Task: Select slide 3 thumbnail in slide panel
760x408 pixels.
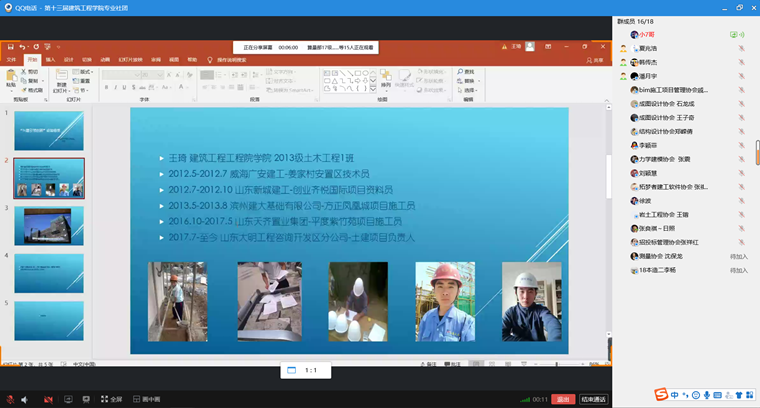Action: tap(48, 225)
